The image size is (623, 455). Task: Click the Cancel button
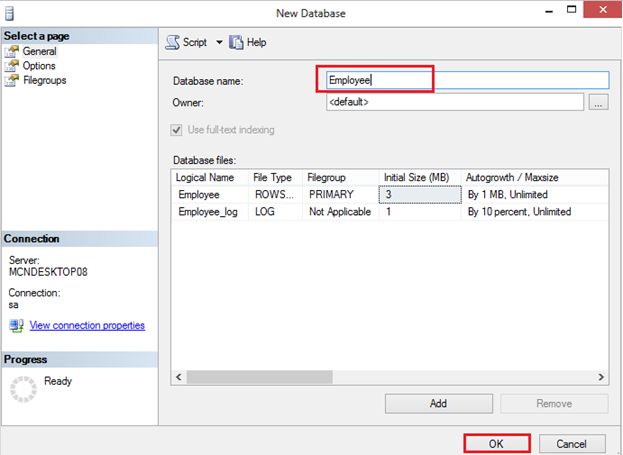pos(572,443)
